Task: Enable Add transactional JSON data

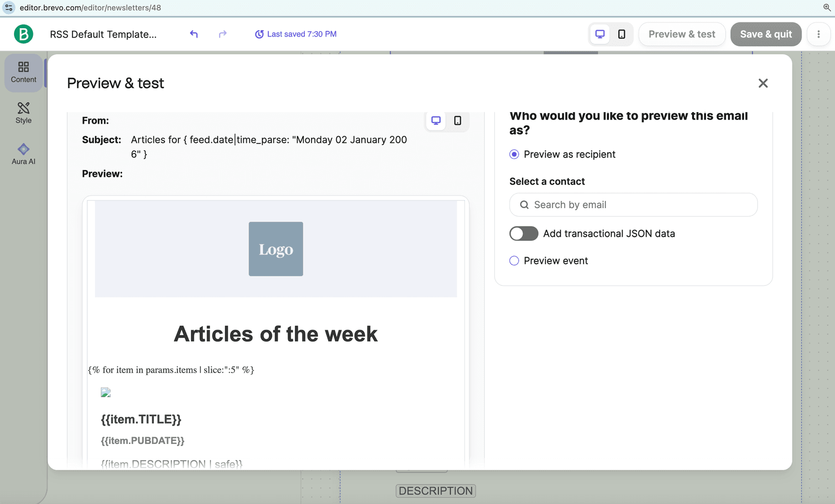Action: [x=524, y=234]
